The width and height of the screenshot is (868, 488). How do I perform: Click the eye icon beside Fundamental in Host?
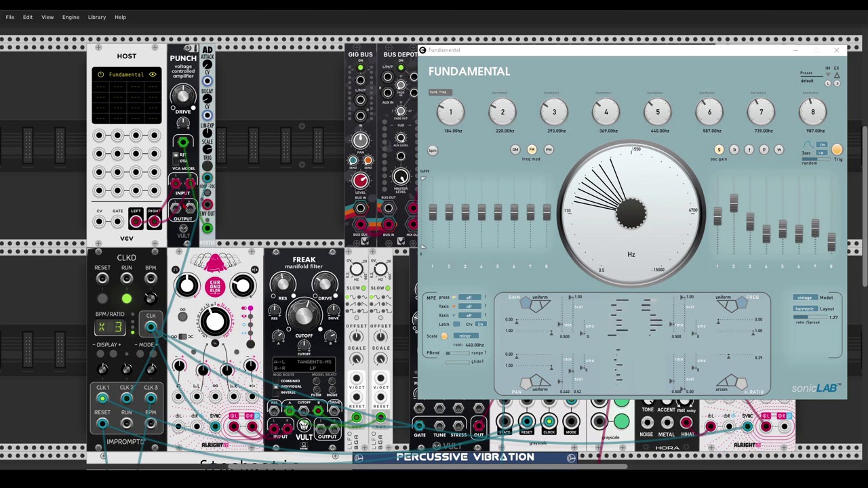[x=153, y=75]
